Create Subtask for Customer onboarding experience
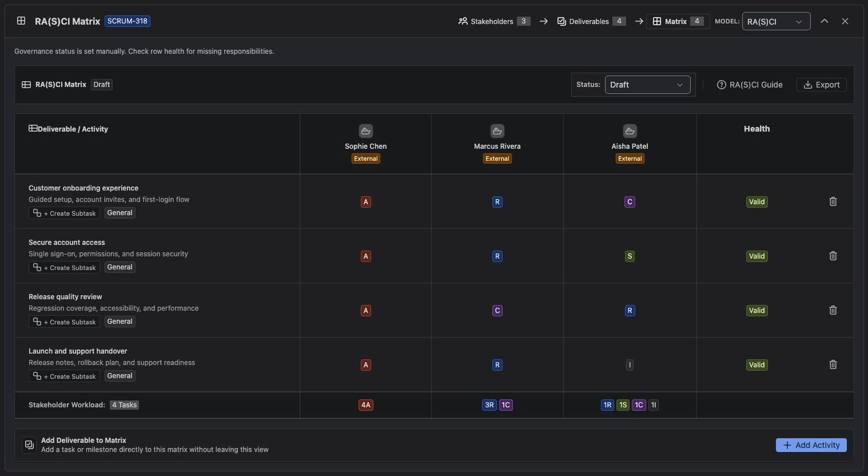868x476 pixels. pos(65,213)
